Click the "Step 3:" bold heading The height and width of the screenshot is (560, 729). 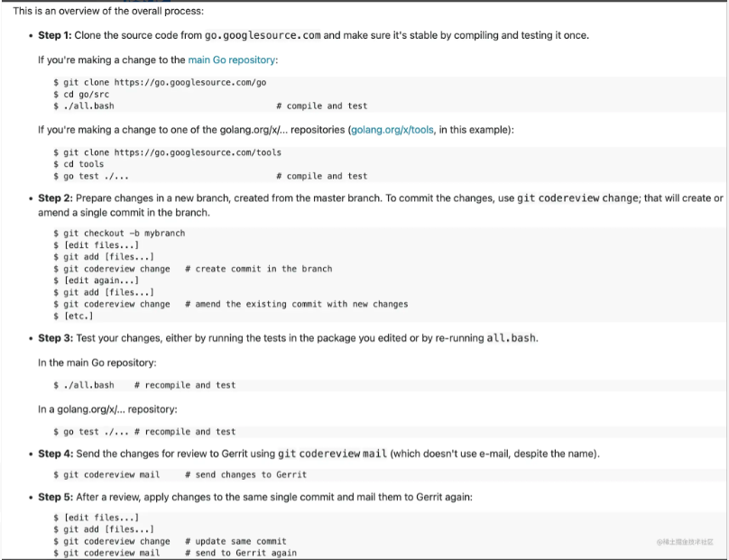pyautogui.click(x=56, y=338)
